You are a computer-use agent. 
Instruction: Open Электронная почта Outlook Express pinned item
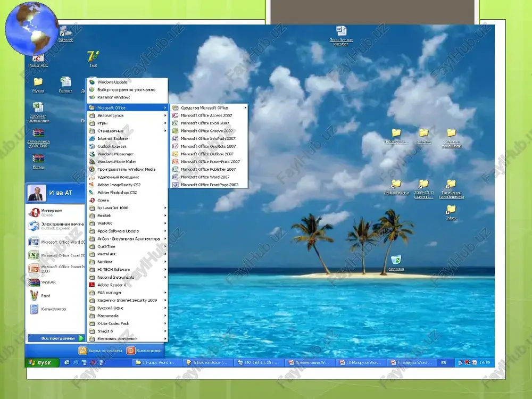click(55, 226)
